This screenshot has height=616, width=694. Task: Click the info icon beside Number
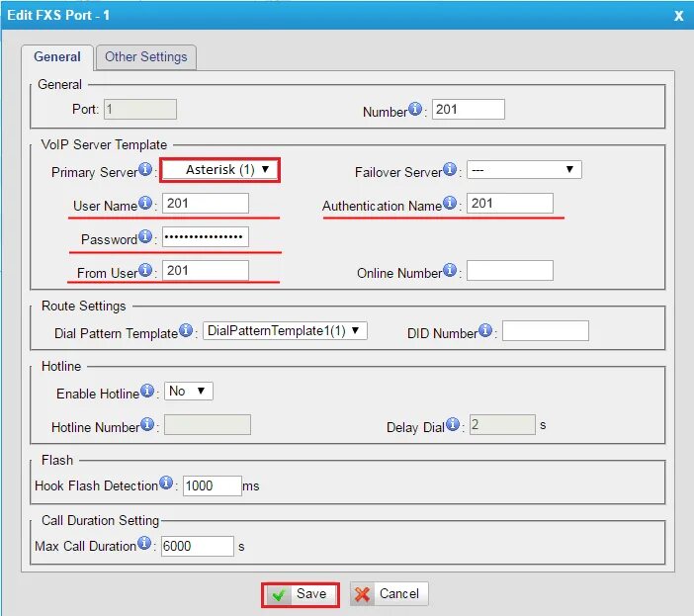pyautogui.click(x=414, y=109)
